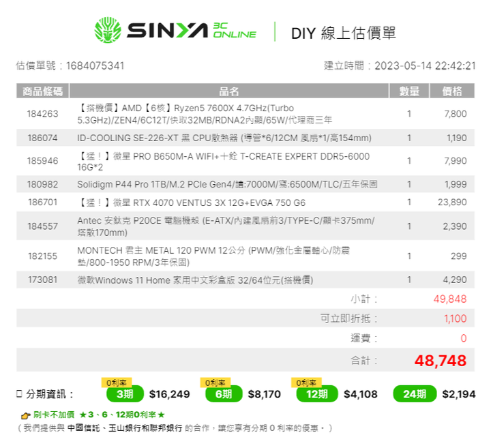Click barcode 180982
491x448 pixels.
[x=42, y=184]
